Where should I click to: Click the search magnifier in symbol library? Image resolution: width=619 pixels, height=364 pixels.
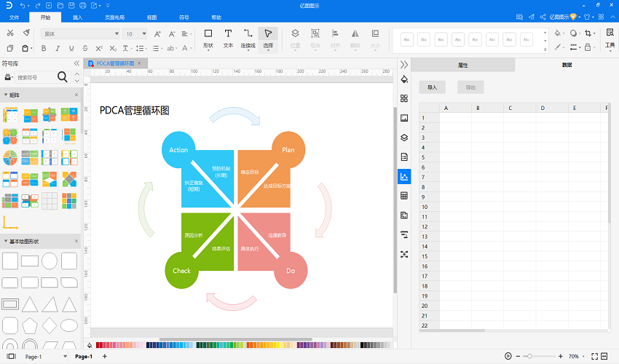(x=63, y=77)
